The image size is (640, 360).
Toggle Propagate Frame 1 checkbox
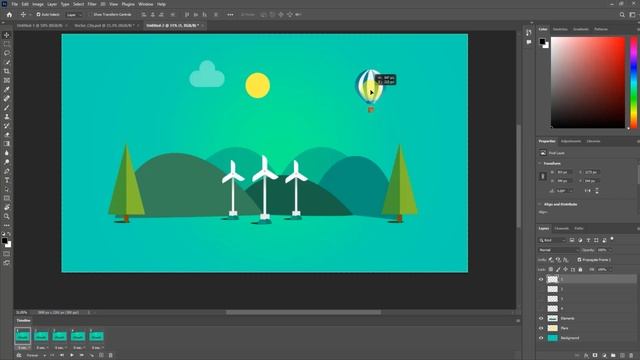579,260
